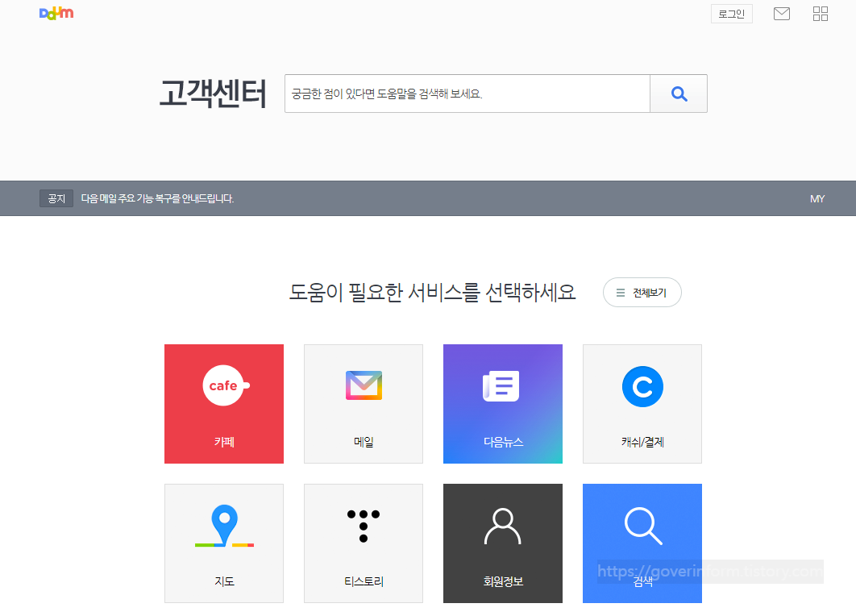856x616 pixels.
Task: Focus the help search input field
Action: pos(467,94)
